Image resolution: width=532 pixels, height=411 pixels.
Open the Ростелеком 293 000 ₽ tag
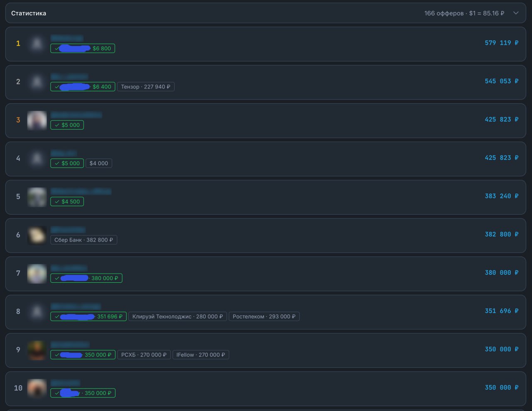[264, 316]
